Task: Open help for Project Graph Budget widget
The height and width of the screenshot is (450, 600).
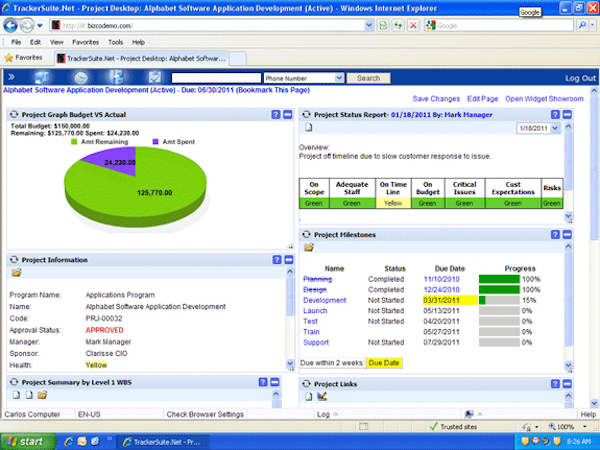Action: [276, 114]
